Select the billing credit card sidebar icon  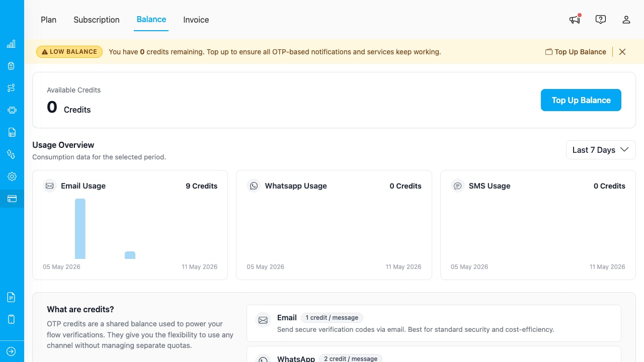12,199
